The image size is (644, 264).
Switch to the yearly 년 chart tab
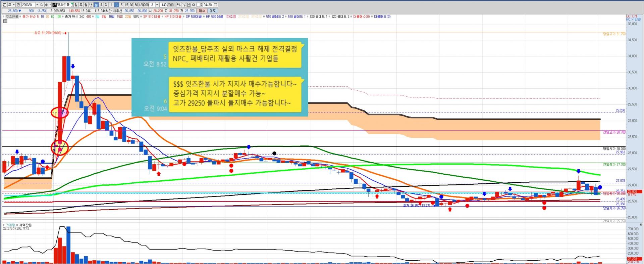point(91,5)
